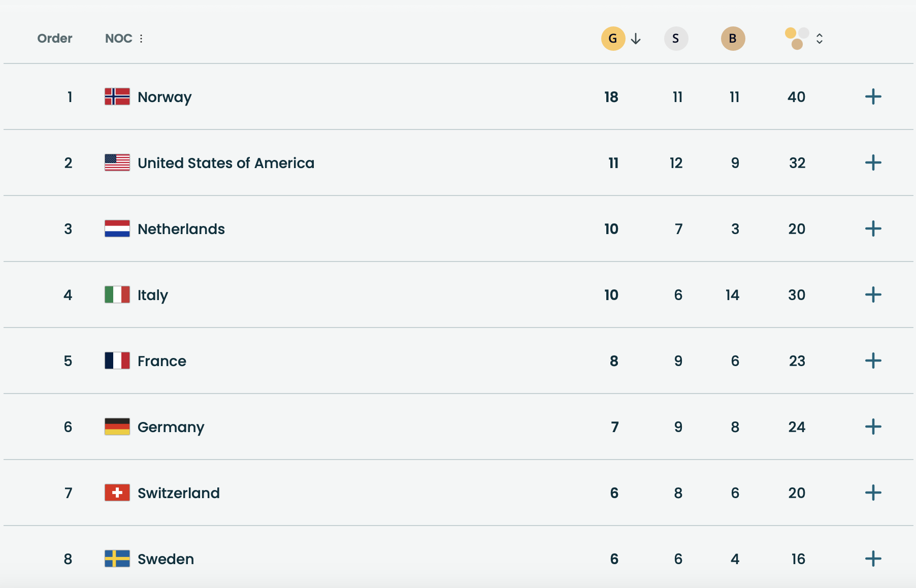Screen dimensions: 916x588
Task: Open NOC column options menu
Action: pos(141,39)
